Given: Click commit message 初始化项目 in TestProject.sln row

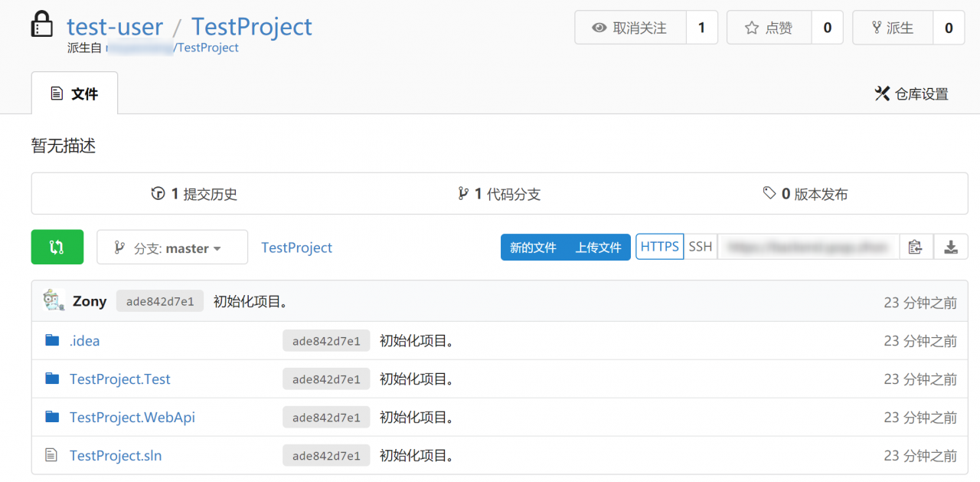Looking at the screenshot, I should pos(417,456).
